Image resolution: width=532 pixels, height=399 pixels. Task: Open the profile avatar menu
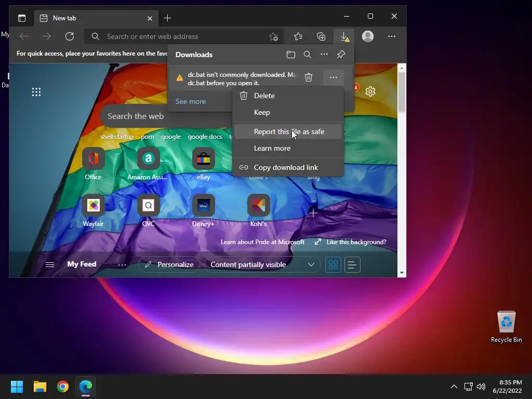368,36
